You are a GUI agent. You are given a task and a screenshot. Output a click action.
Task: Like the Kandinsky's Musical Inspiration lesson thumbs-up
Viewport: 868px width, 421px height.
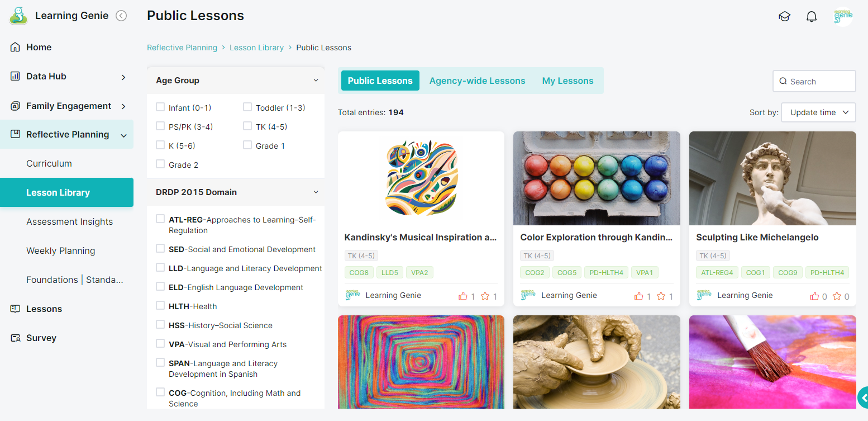point(462,296)
